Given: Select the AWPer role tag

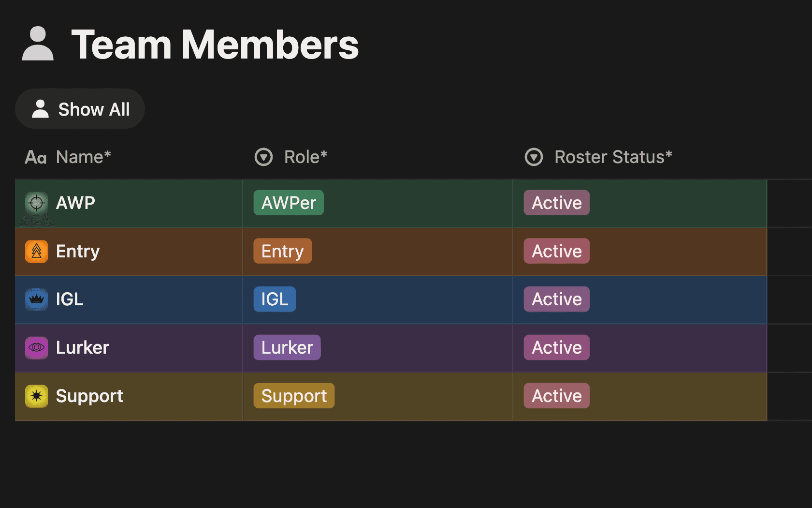Looking at the screenshot, I should [x=289, y=203].
